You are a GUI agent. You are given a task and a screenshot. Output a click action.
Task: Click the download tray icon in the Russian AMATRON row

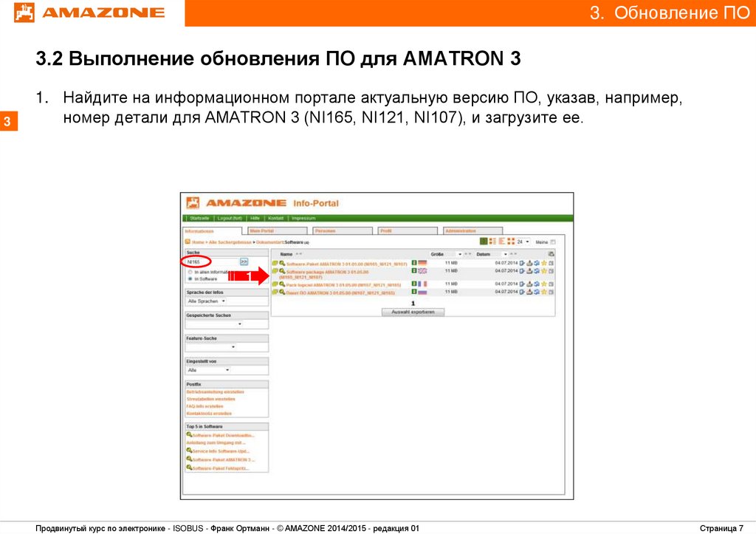[529, 292]
